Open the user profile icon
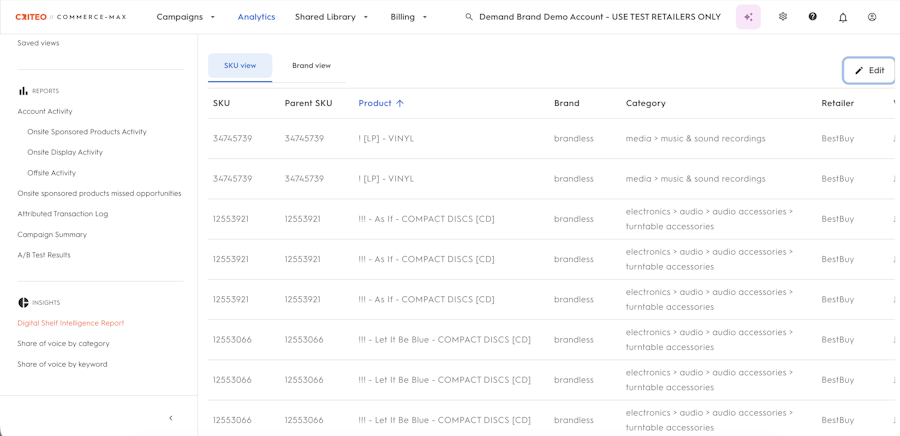This screenshot has height=436, width=900. (x=872, y=17)
